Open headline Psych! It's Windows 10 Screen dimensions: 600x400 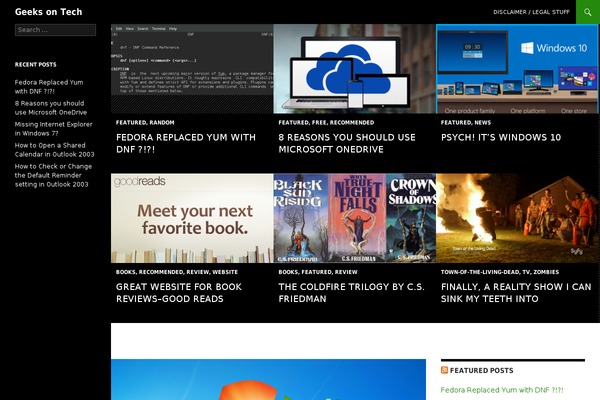point(501,137)
